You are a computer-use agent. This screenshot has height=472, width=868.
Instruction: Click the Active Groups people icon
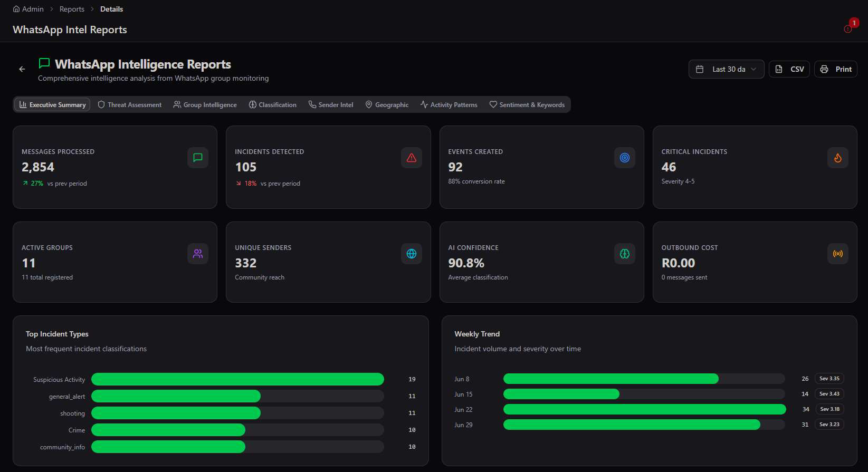tap(198, 254)
